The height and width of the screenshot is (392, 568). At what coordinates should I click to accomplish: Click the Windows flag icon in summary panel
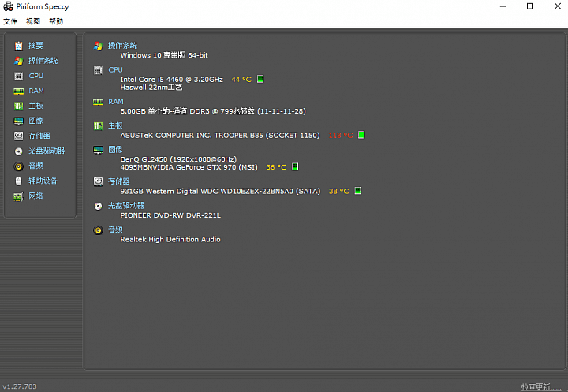[98, 46]
